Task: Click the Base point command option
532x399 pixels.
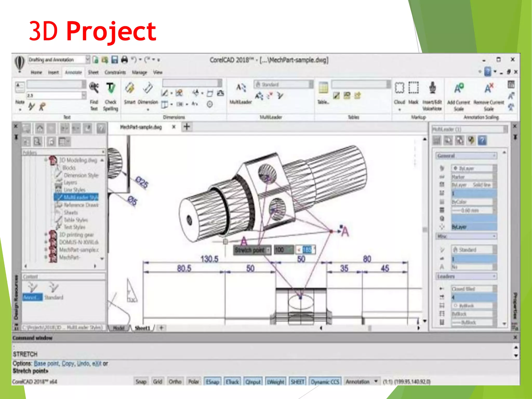Action: (46, 363)
